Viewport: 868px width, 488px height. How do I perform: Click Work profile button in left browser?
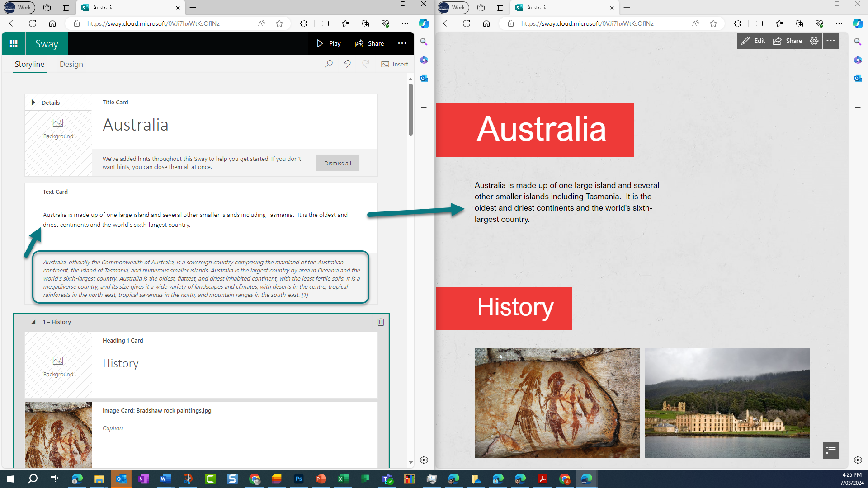(19, 8)
